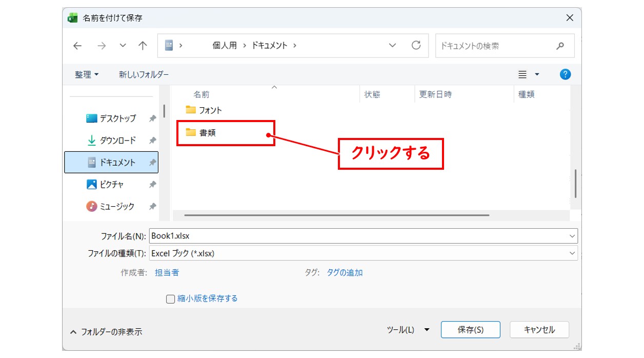Click the 保存(S) button
Image resolution: width=644 pixels, height=358 pixels.
coord(470,330)
